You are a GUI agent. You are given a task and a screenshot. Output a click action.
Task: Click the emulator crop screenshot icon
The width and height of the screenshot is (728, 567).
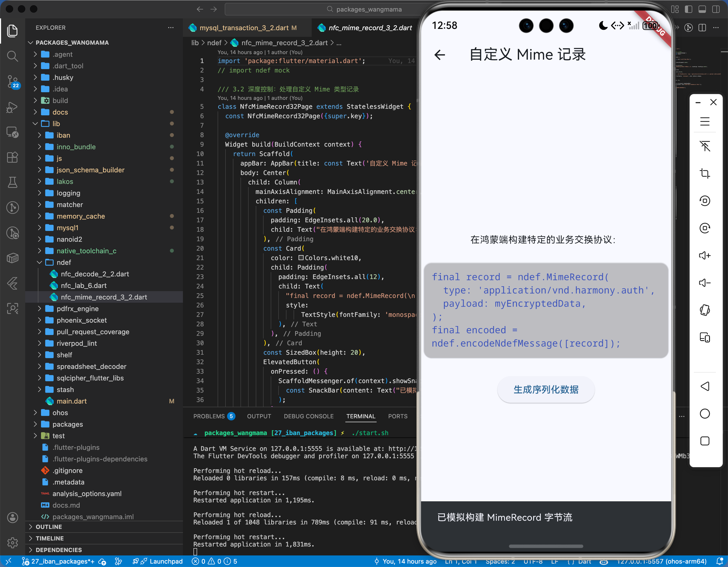pyautogui.click(x=704, y=173)
